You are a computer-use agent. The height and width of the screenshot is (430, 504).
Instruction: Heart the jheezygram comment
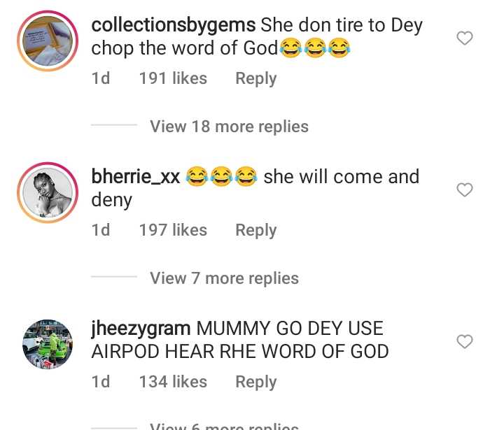[465, 341]
